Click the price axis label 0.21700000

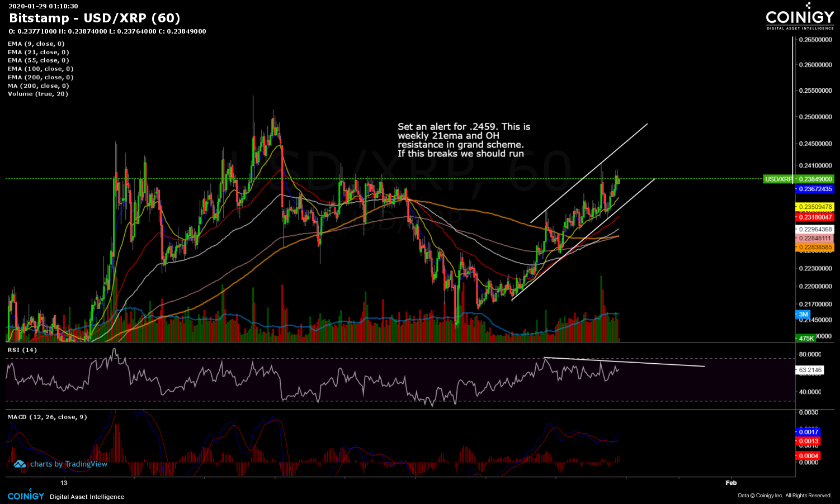(815, 304)
